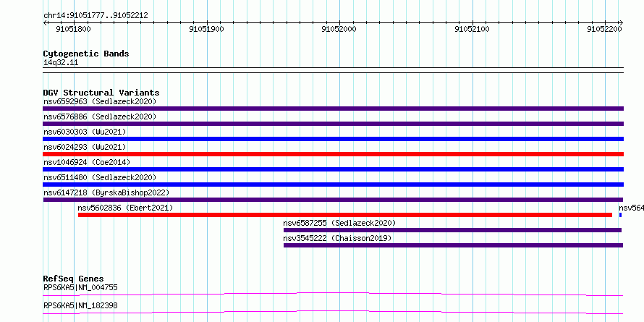Click the blue bar for nsv6030303

coord(333,139)
